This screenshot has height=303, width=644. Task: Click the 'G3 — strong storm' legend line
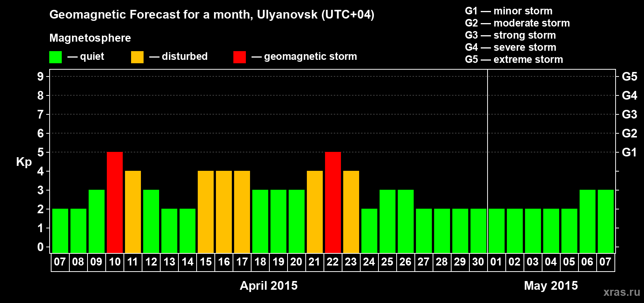510,35
